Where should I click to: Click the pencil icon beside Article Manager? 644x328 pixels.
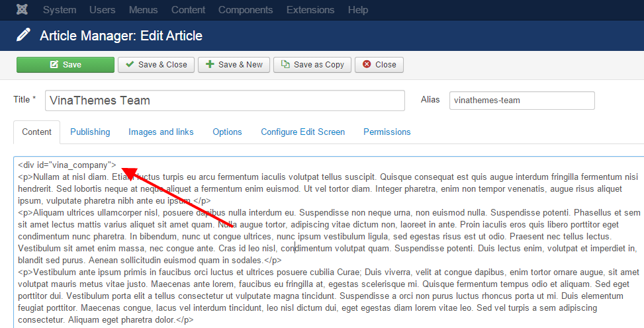[23, 35]
